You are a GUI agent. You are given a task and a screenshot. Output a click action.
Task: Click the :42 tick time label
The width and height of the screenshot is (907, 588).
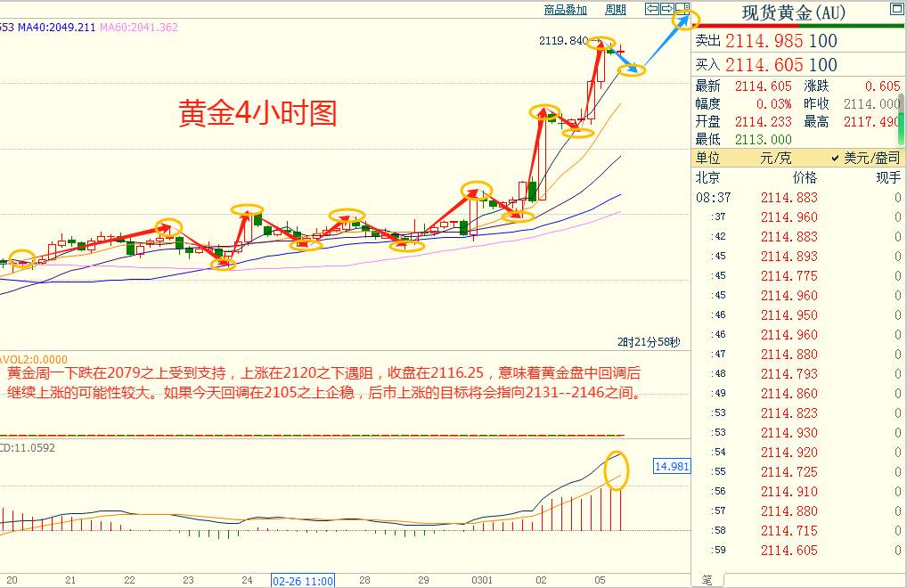tap(718, 236)
